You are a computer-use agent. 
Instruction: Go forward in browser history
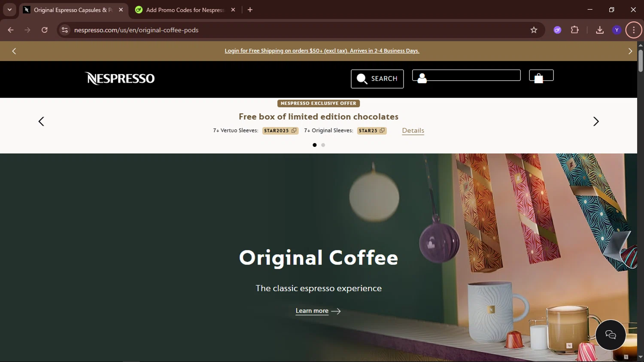tap(27, 30)
